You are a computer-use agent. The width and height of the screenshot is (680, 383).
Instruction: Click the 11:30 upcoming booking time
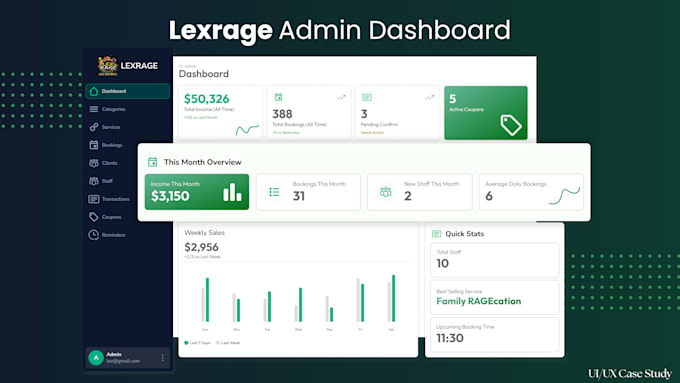450,338
